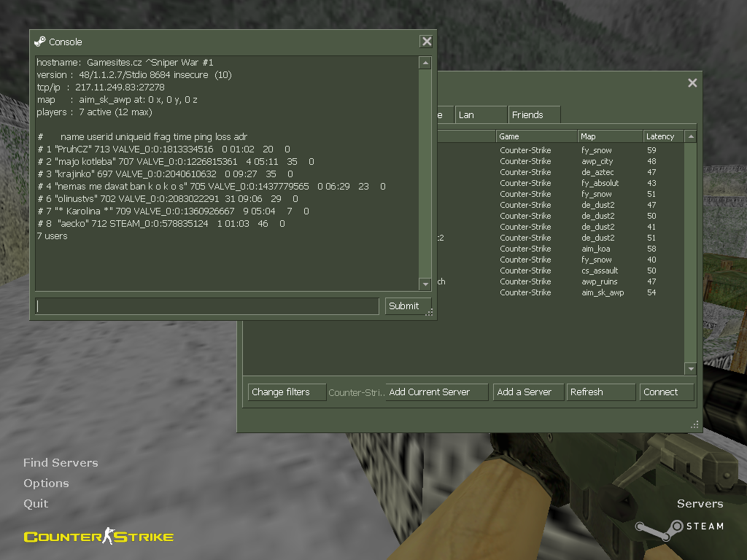Sort servers by Latency column
747x560 pixels.
(x=664, y=136)
